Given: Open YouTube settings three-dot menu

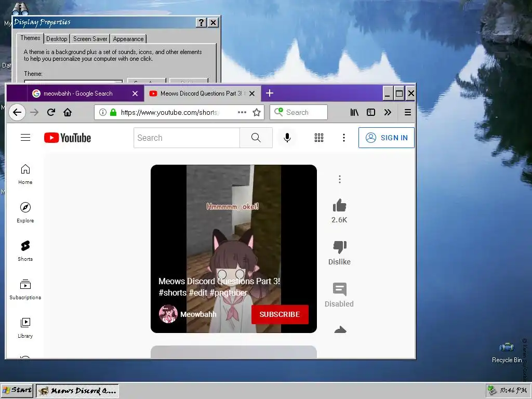Looking at the screenshot, I should [x=344, y=138].
